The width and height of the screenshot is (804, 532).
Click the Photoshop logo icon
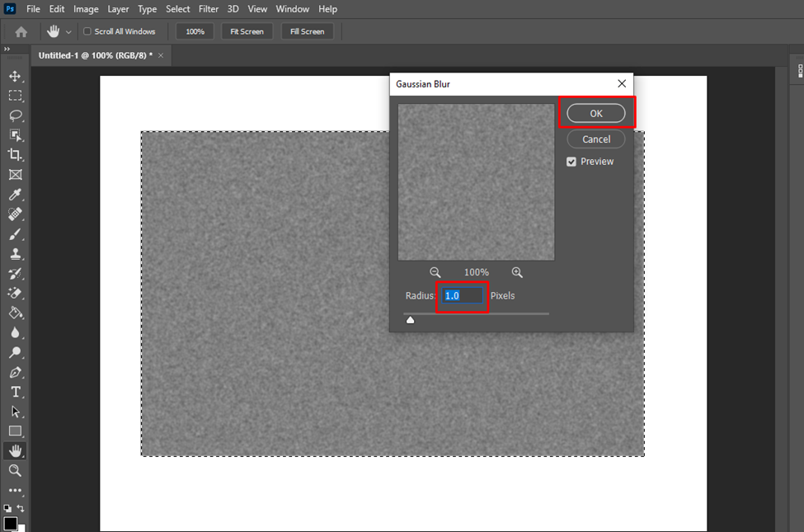(x=10, y=9)
